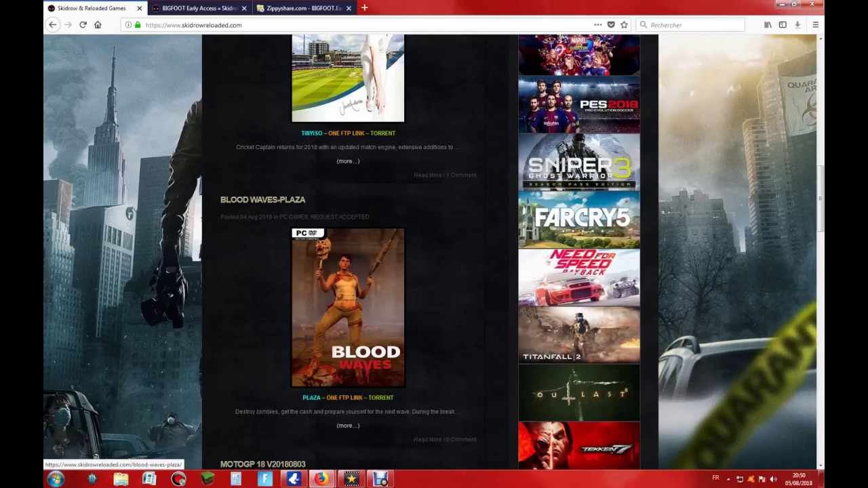Click (more…) under Blood Waves description

tap(348, 426)
